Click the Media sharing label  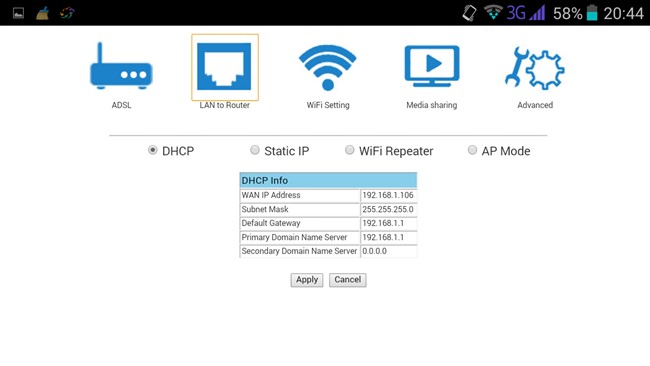click(432, 105)
